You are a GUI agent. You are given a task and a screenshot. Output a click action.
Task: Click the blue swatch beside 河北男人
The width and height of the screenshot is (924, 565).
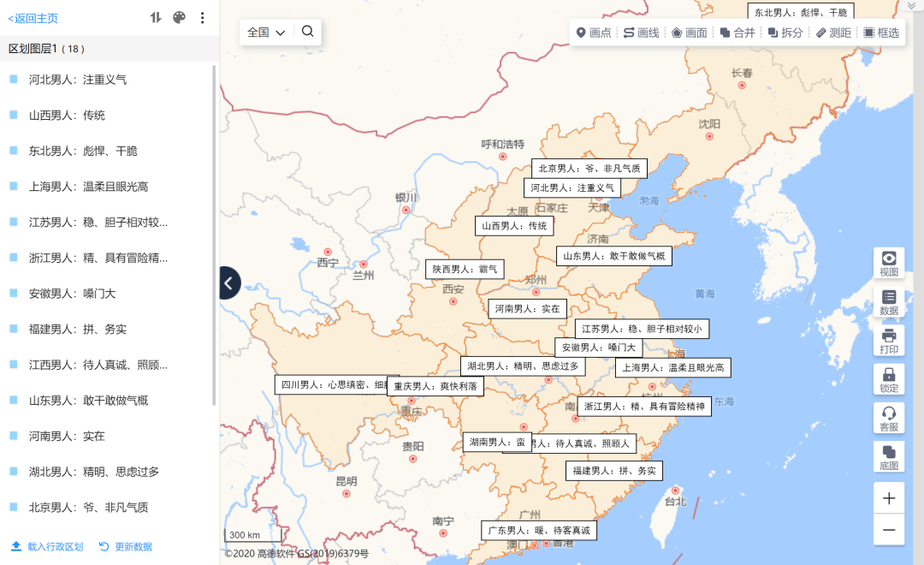click(x=14, y=80)
